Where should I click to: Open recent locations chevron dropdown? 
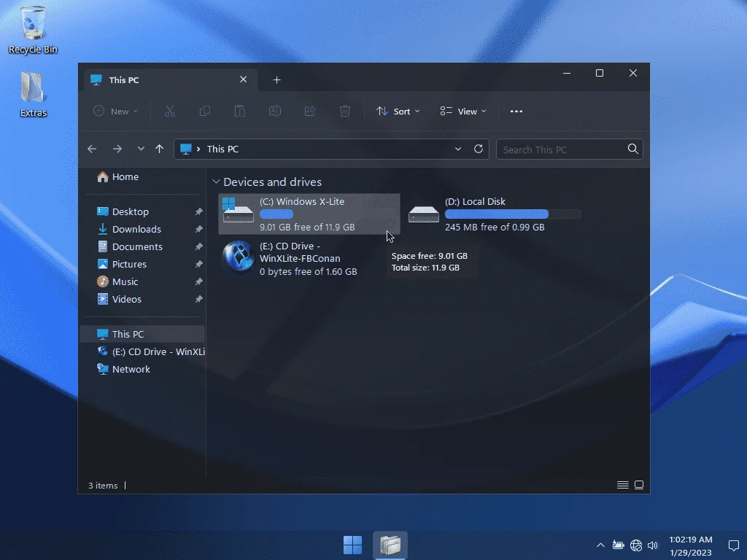pyautogui.click(x=141, y=149)
